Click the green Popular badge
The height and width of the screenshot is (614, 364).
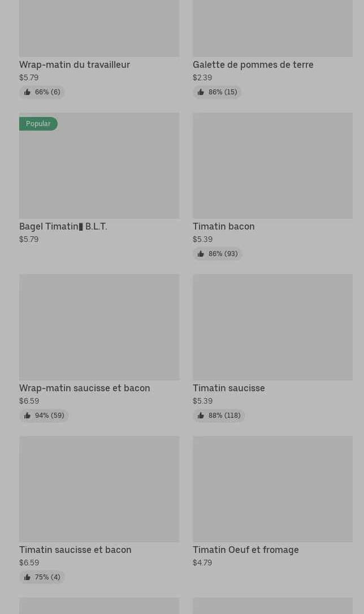(38, 124)
